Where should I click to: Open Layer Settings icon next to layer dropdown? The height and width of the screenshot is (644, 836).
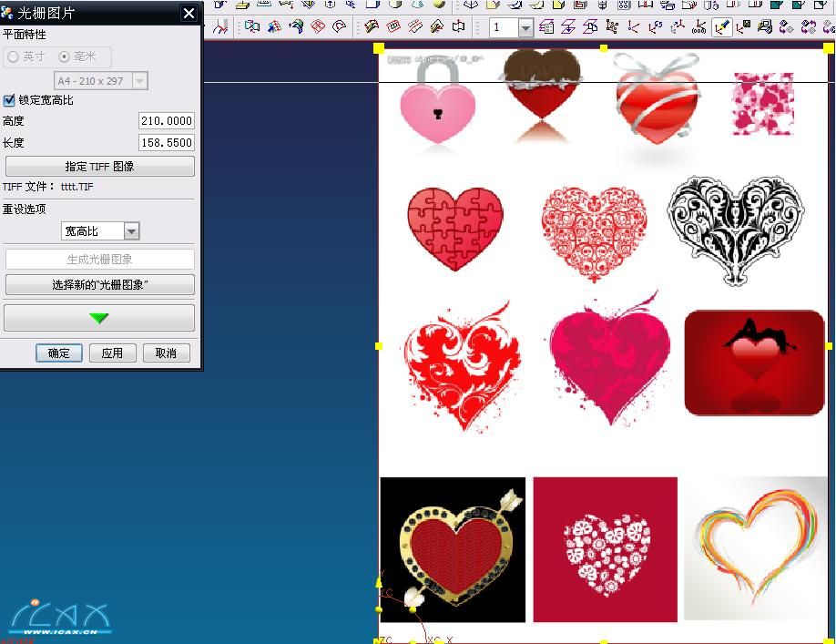pos(546,27)
